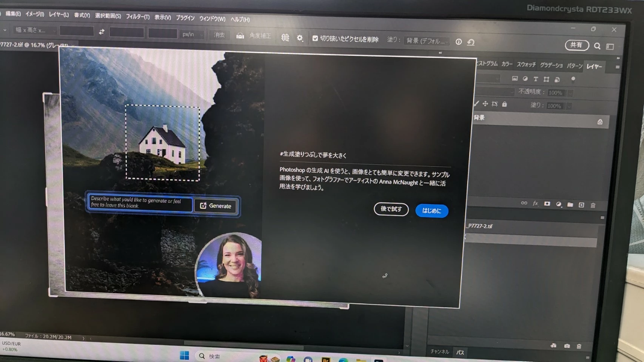644x362 pixels.
Task: Open the crop settings gear icon
Action: click(300, 38)
